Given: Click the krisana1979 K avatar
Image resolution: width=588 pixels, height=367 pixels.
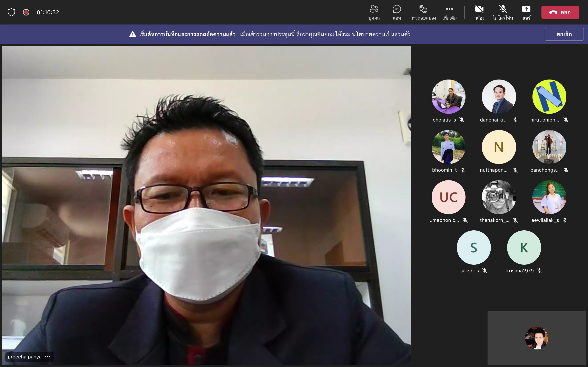Looking at the screenshot, I should 524,247.
